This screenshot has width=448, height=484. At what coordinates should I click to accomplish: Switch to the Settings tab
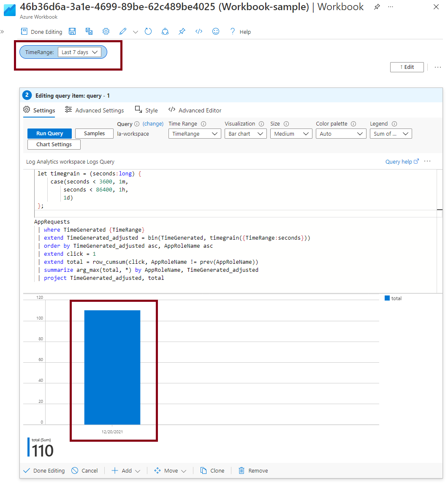click(39, 110)
